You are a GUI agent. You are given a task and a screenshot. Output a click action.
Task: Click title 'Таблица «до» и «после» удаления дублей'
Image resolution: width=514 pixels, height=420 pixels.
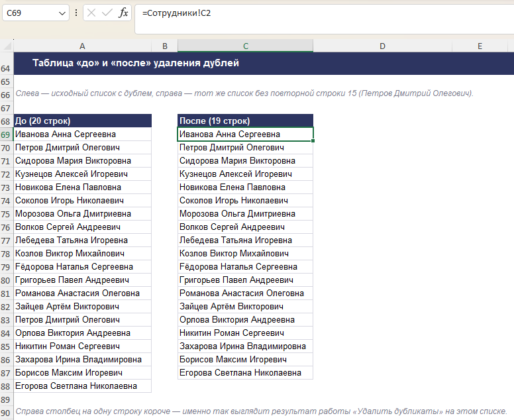(x=135, y=63)
